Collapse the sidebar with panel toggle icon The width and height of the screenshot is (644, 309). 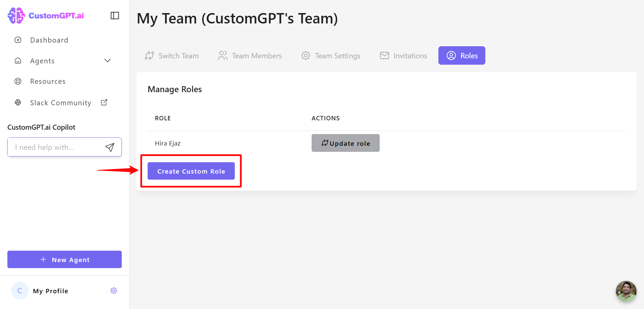point(115,15)
